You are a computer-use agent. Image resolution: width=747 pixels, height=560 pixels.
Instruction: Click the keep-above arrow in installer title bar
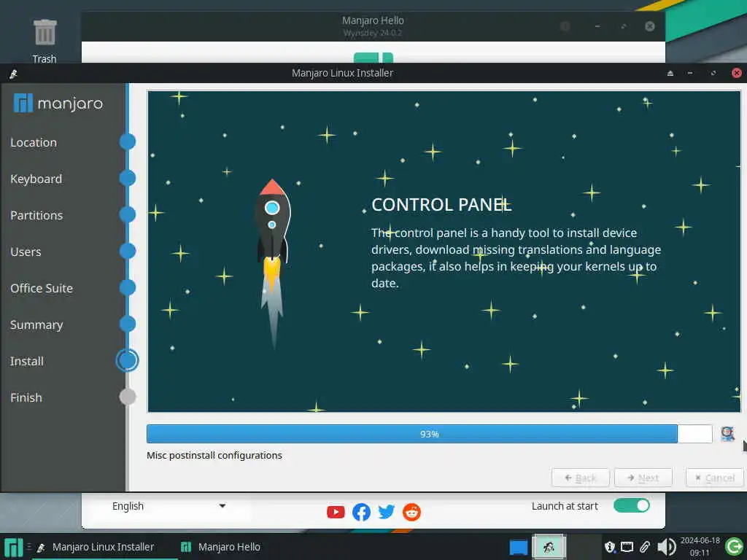pyautogui.click(x=670, y=74)
